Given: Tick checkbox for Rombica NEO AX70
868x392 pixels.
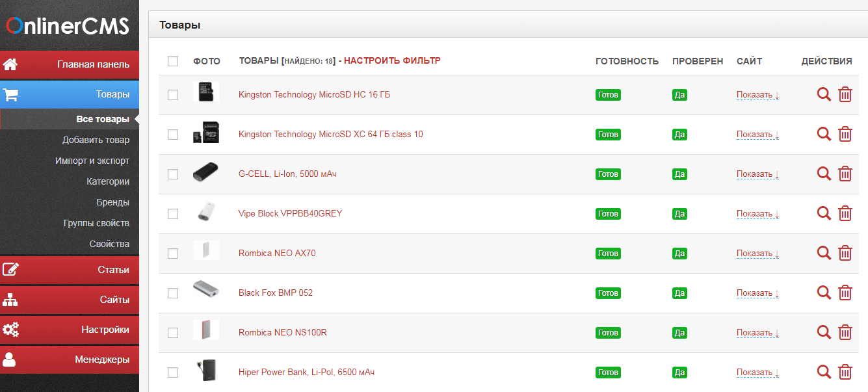Looking at the screenshot, I should coord(173,254).
